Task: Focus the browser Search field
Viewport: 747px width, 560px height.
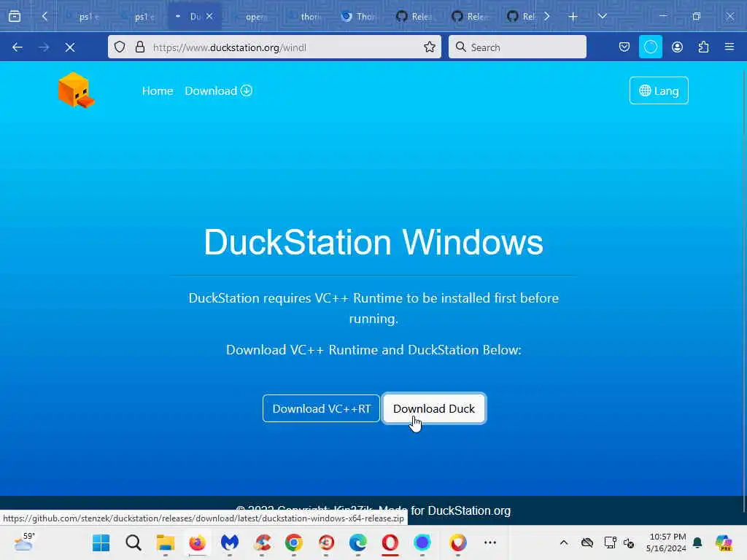Action: coord(517,47)
